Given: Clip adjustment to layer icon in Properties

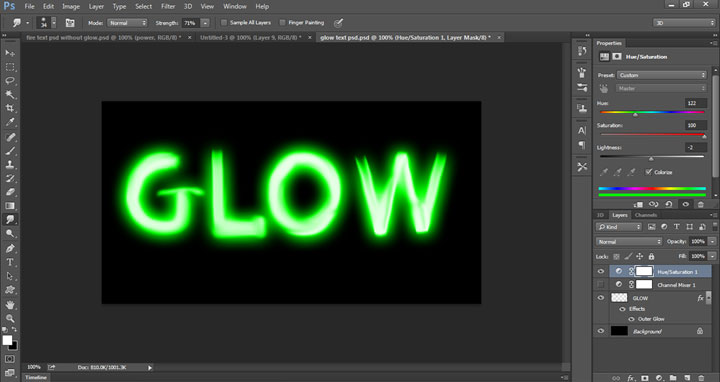Looking at the screenshot, I should click(x=638, y=204).
